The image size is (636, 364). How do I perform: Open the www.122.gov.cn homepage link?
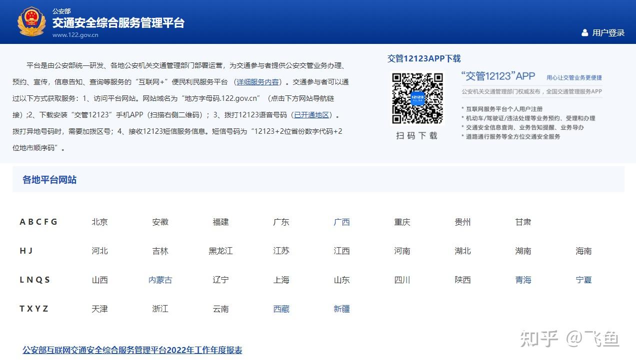point(74,34)
